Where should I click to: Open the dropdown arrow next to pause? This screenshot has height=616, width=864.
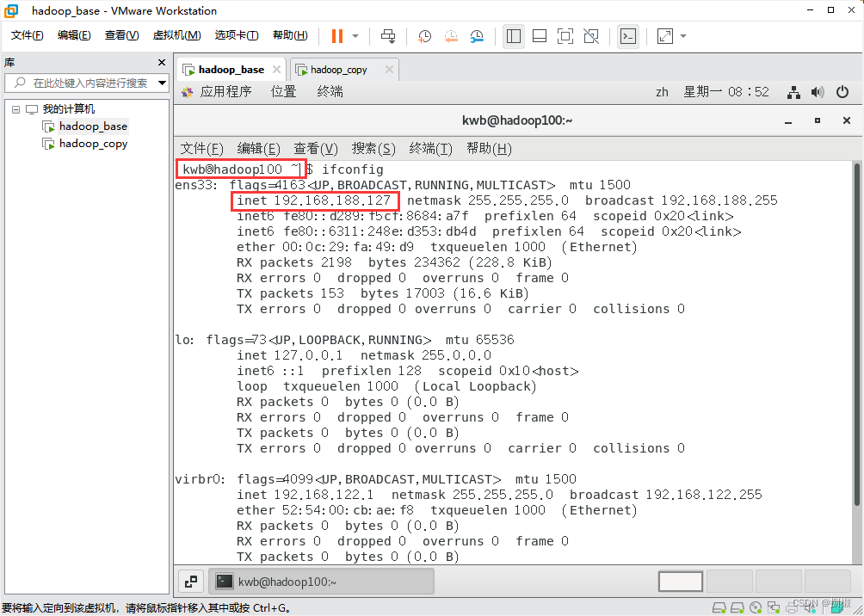click(x=355, y=36)
